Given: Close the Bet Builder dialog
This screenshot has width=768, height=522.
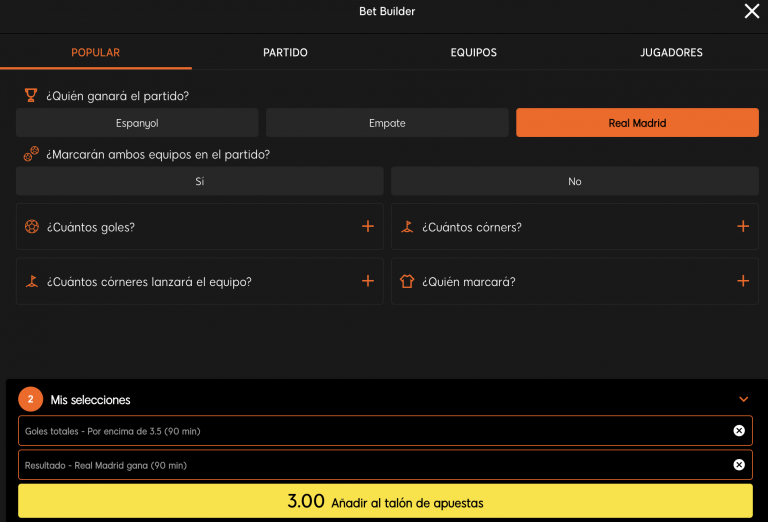Looking at the screenshot, I should click(x=752, y=11).
